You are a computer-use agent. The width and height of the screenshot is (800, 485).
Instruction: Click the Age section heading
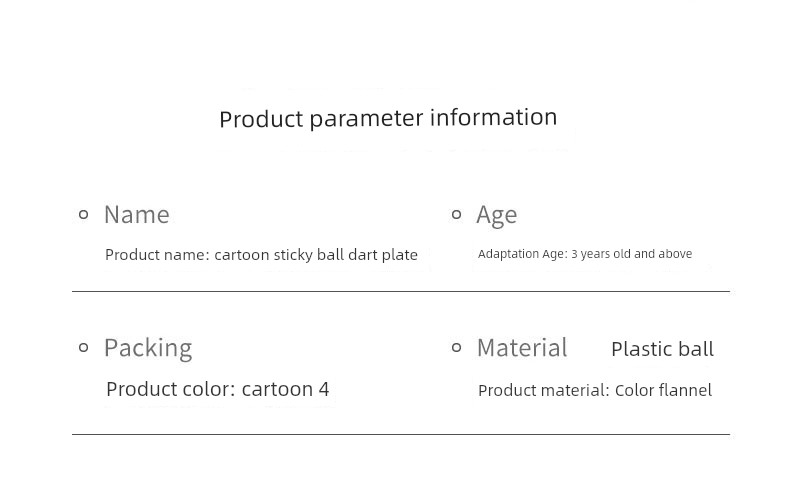tap(496, 215)
